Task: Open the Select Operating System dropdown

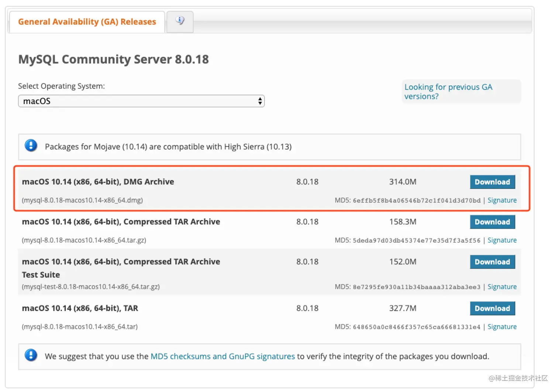Action: pos(141,101)
